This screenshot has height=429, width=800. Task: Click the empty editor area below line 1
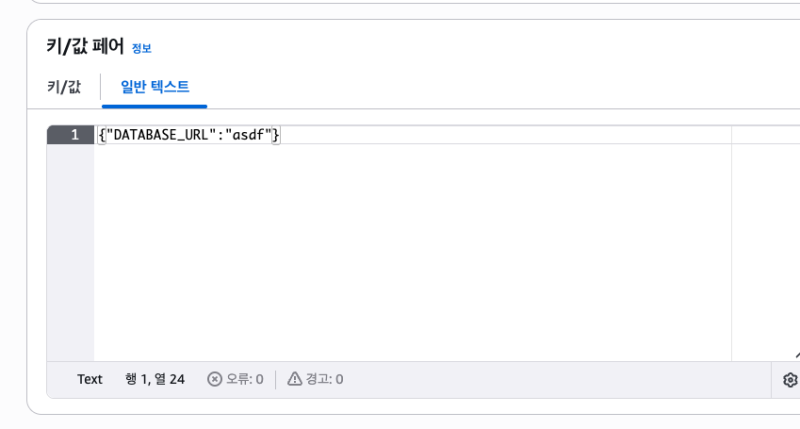pos(400,250)
